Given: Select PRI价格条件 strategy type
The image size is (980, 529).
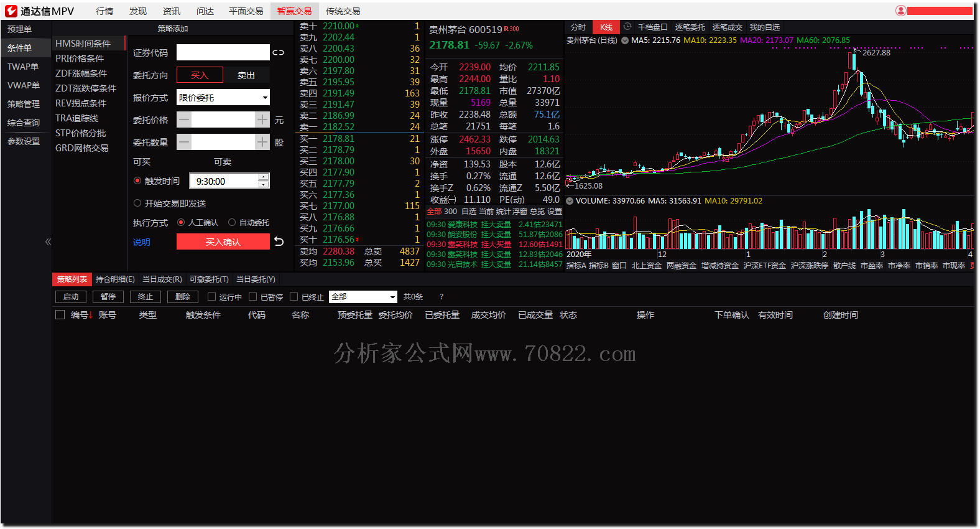Looking at the screenshot, I should [x=80, y=59].
